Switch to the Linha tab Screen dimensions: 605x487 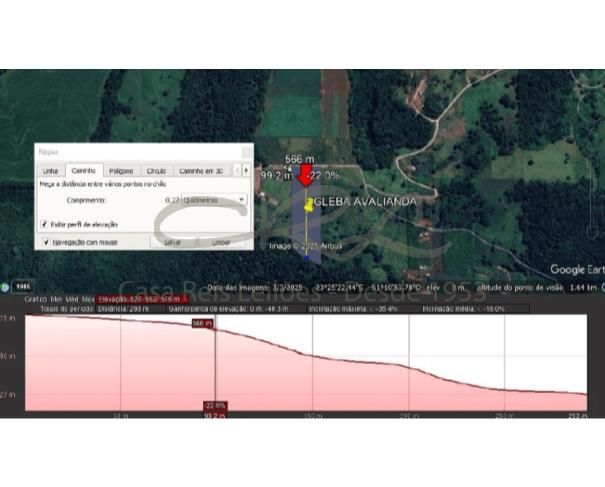click(x=51, y=171)
